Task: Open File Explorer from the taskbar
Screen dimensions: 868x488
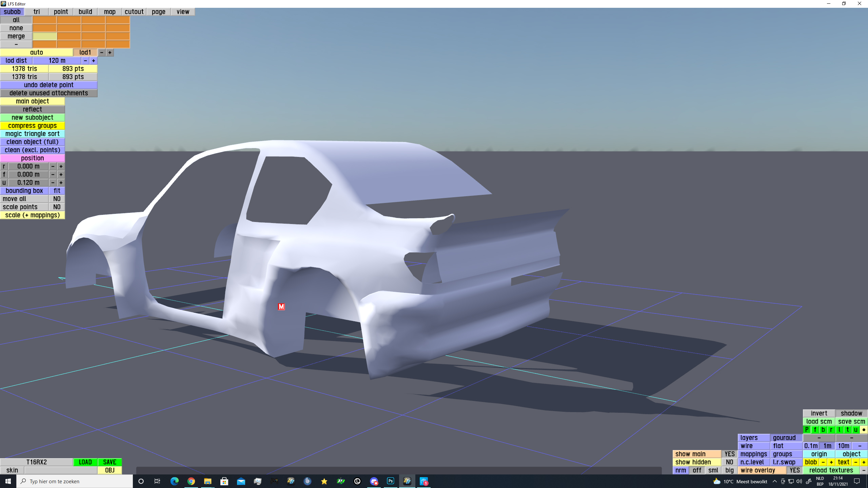Action: click(x=208, y=481)
